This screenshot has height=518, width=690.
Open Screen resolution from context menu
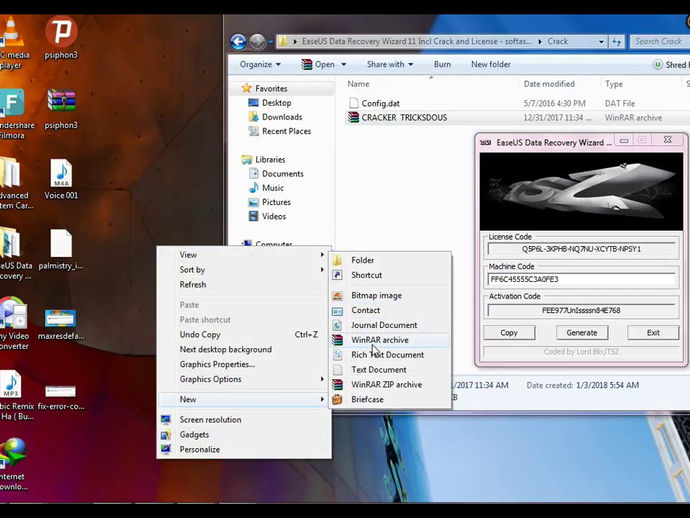[x=244, y=420]
